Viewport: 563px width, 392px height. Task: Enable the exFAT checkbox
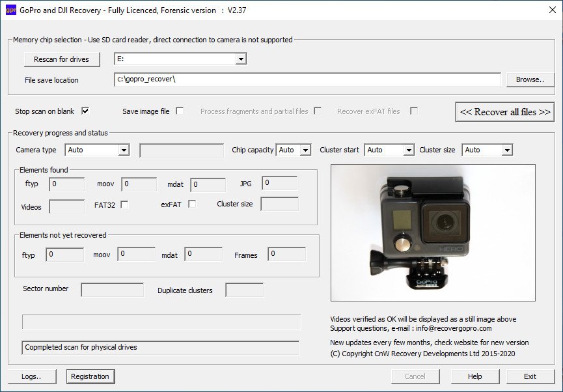tap(191, 203)
